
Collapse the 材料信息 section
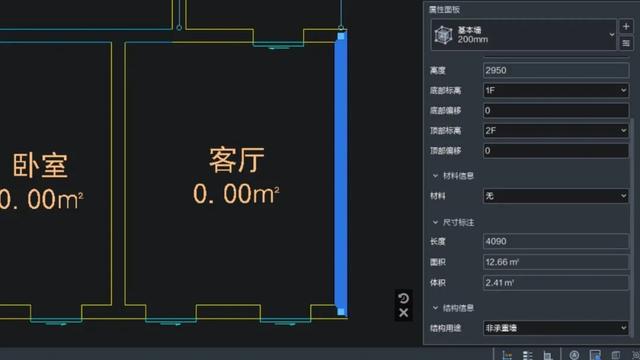pyautogui.click(x=435, y=176)
